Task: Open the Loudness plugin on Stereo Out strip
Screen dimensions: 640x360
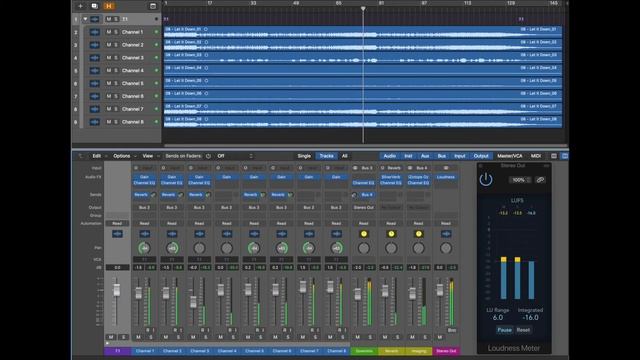Action: [446, 177]
